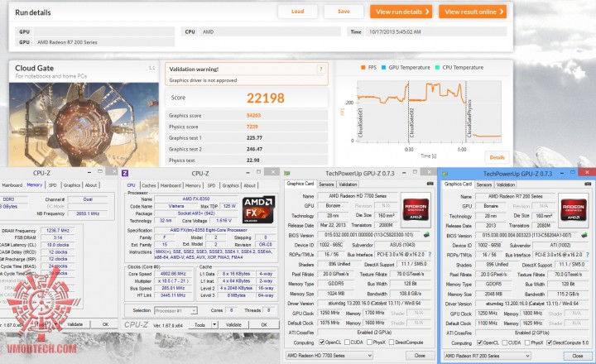Open AMD Radeon HD 7700 Series GPU dropdown
The height and width of the screenshot is (364, 596).
[329, 355]
